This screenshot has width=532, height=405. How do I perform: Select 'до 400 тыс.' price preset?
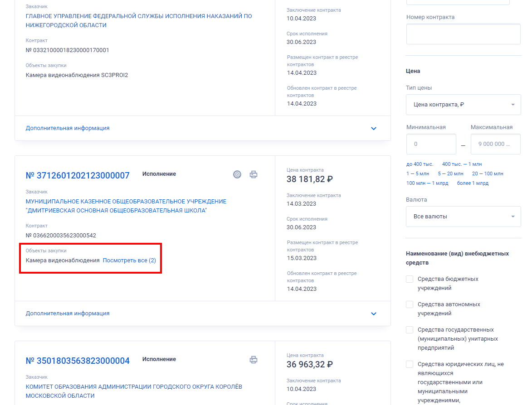(420, 164)
